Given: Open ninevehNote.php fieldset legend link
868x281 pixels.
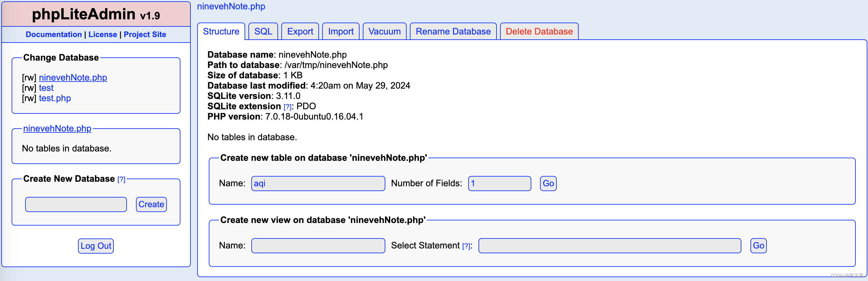Looking at the screenshot, I should click(x=57, y=128).
